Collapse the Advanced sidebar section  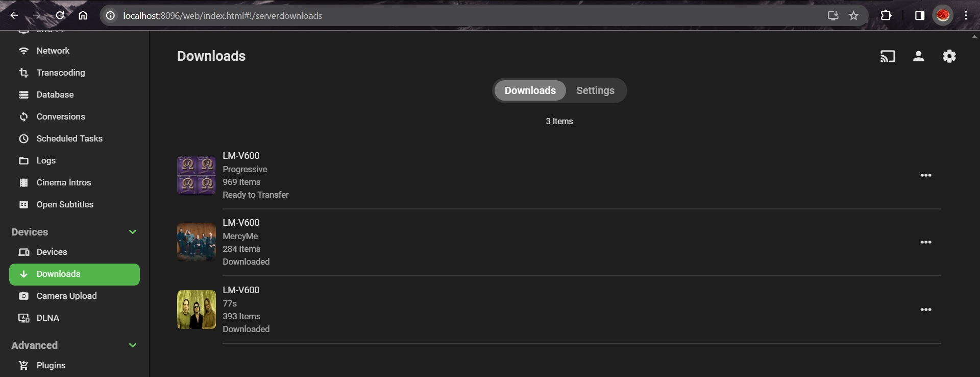tap(133, 345)
